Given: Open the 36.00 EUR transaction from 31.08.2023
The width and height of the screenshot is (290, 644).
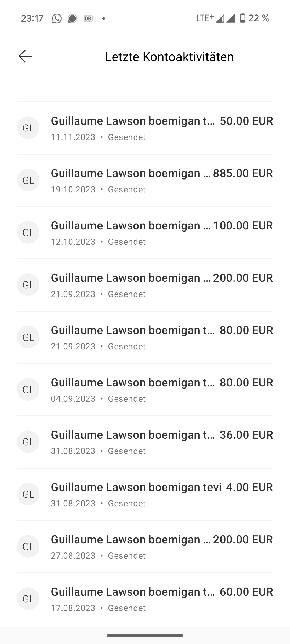Looking at the screenshot, I should coord(145,442).
